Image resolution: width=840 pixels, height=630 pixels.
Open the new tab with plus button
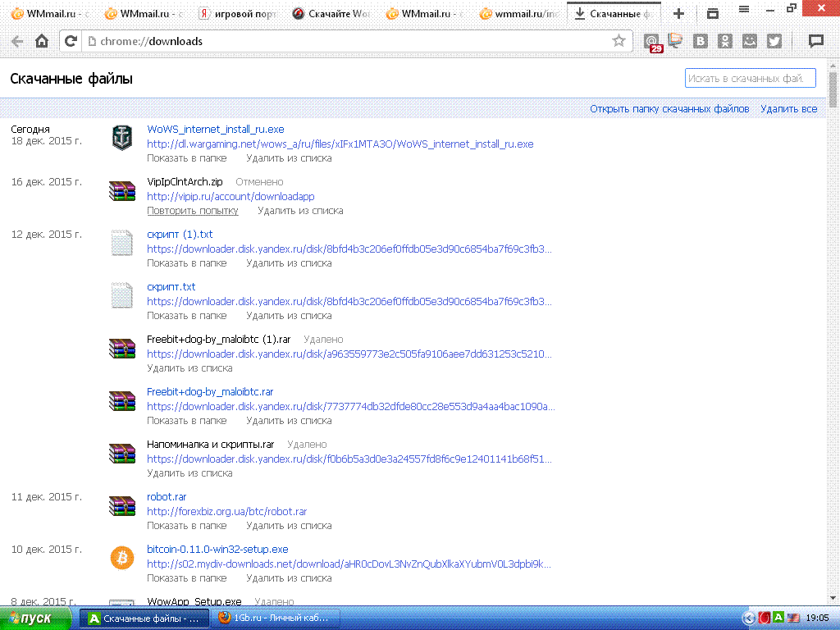[x=678, y=13]
